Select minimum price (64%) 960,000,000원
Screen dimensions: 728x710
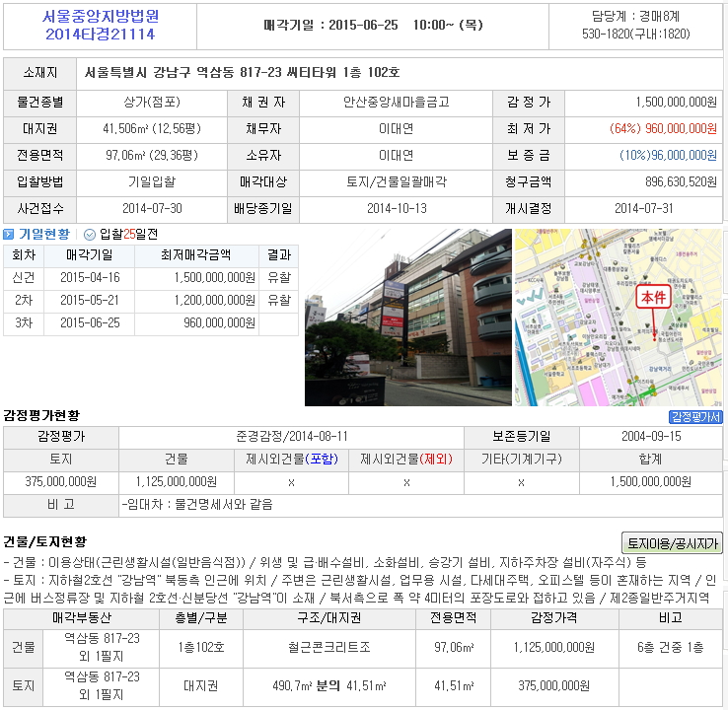(x=664, y=129)
